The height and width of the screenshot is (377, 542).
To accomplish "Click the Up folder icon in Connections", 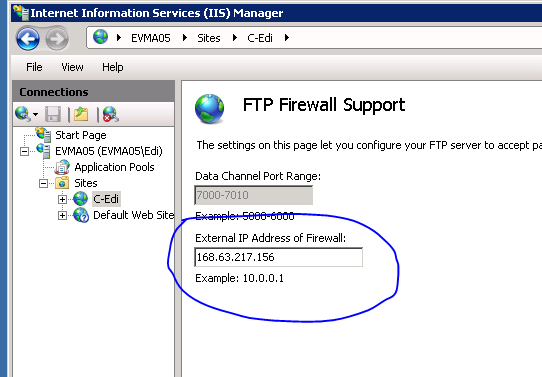I will point(81,114).
